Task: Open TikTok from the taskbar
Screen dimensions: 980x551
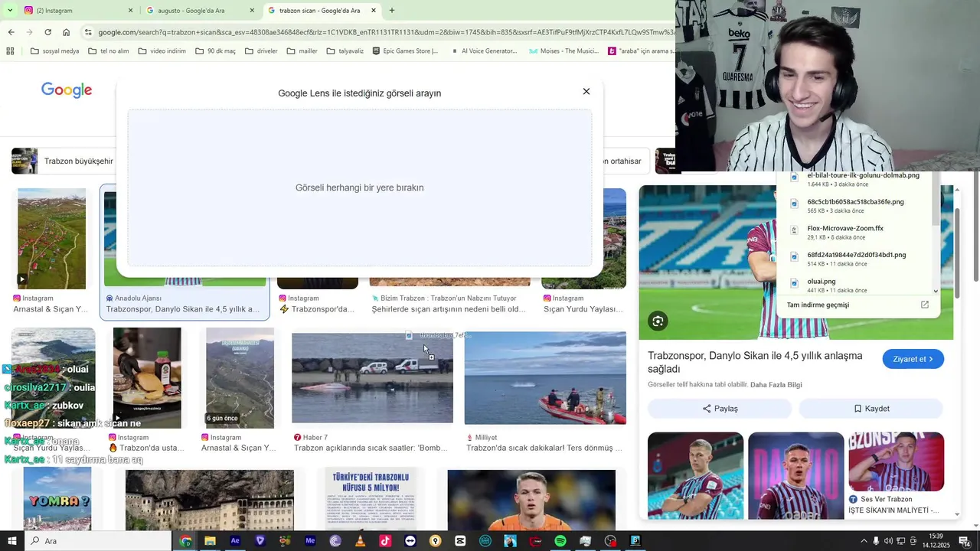Action: [x=385, y=541]
